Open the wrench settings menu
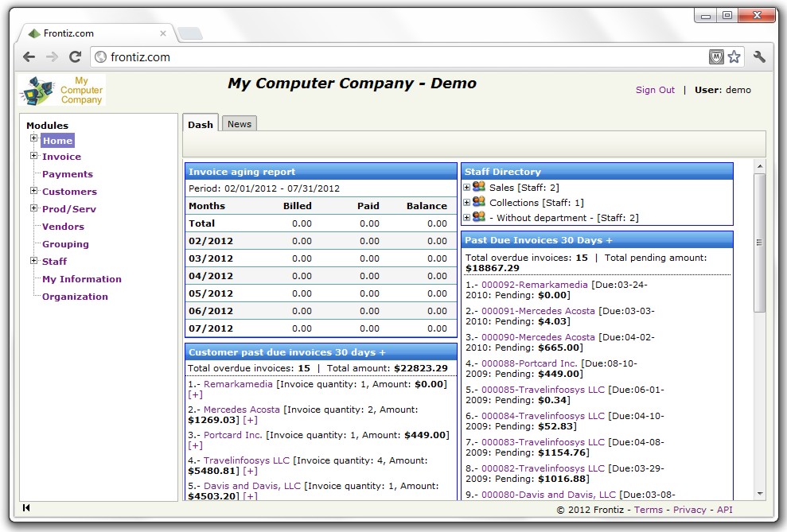The width and height of the screenshot is (787, 532). coord(759,57)
